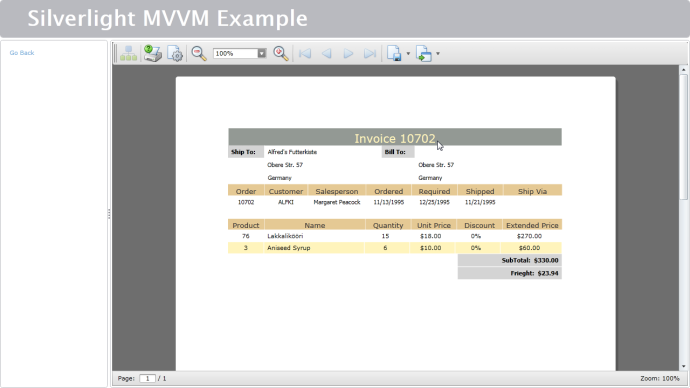
Task: Expand the export document format arrow
Action: tap(408, 54)
